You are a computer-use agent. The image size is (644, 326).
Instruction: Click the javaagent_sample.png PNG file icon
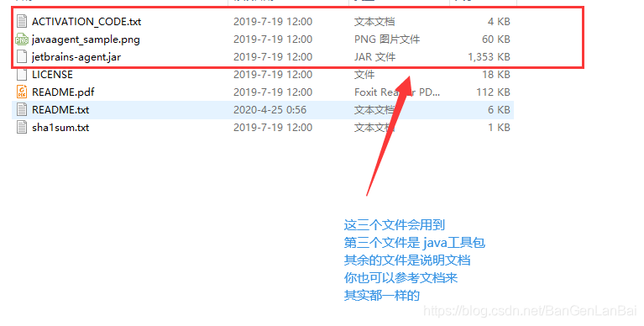click(x=22, y=39)
